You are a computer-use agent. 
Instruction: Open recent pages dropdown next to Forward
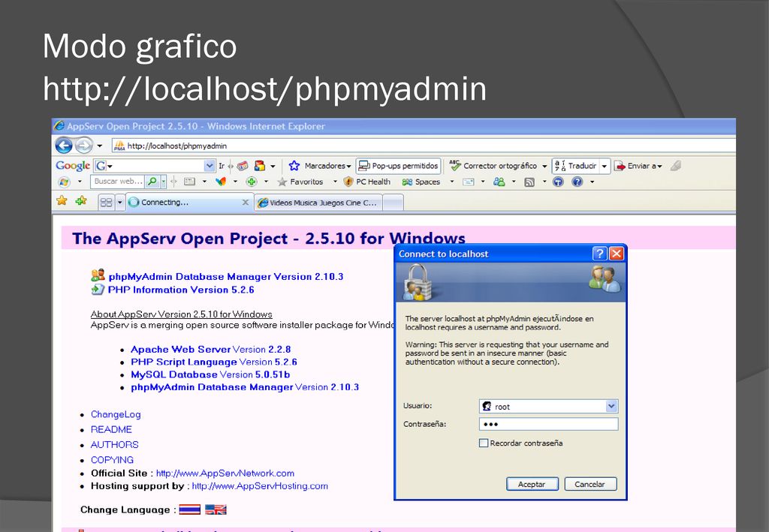point(100,146)
